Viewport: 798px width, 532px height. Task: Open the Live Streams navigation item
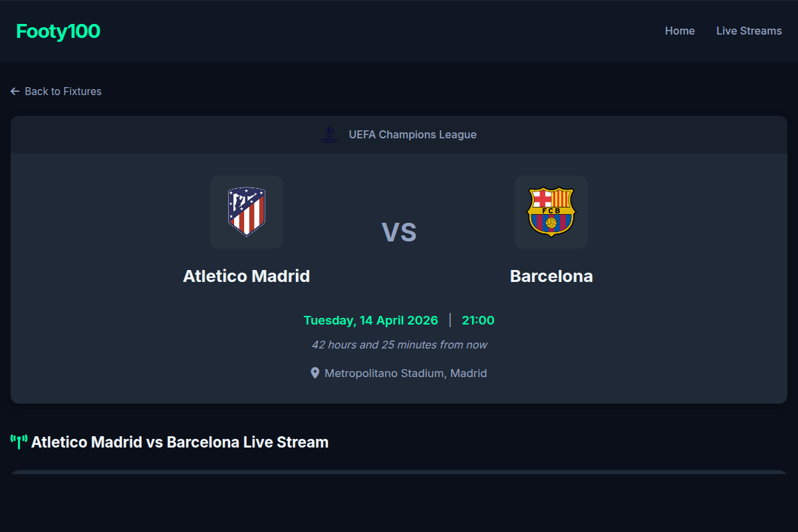749,31
